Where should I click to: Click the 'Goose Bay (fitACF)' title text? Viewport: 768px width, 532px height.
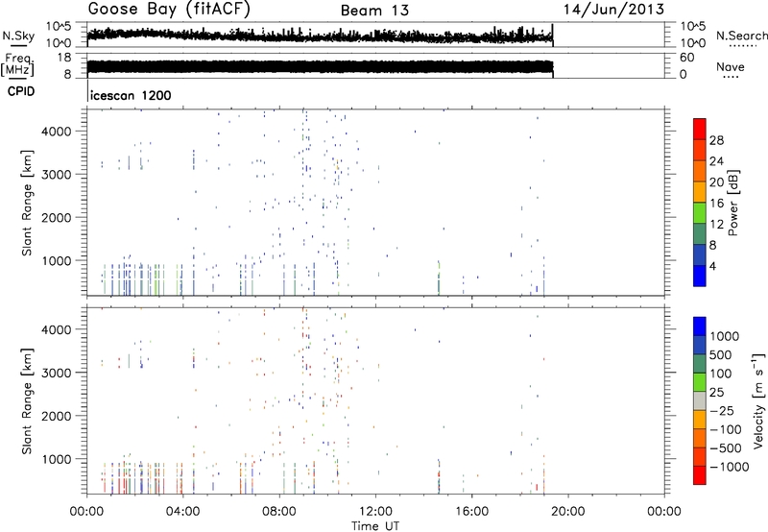(x=169, y=10)
